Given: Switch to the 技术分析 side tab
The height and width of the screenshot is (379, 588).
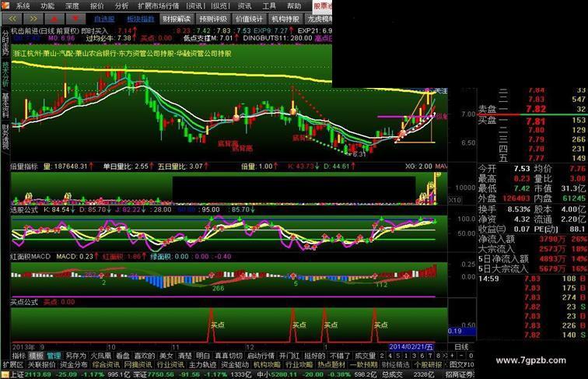Looking at the screenshot, I should click(x=5, y=74).
